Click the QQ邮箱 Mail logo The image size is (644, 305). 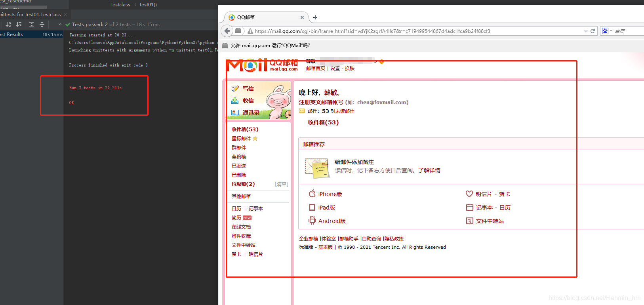262,65
